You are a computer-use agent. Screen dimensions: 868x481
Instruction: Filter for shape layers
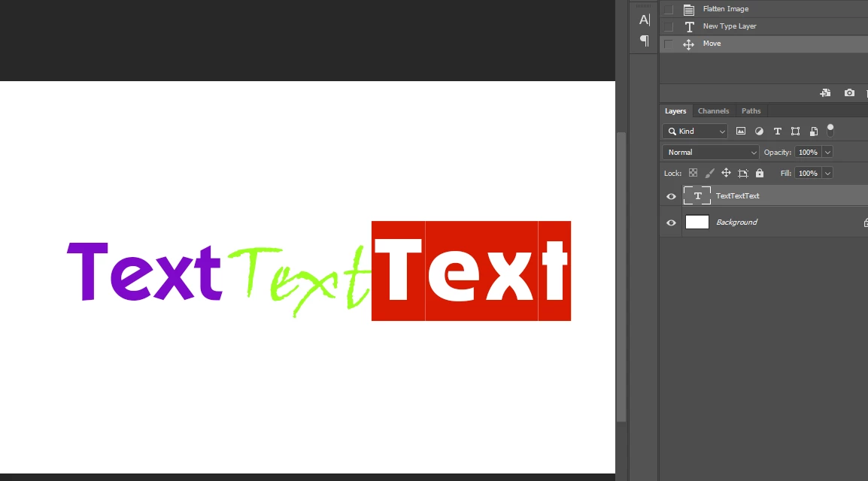[796, 131]
